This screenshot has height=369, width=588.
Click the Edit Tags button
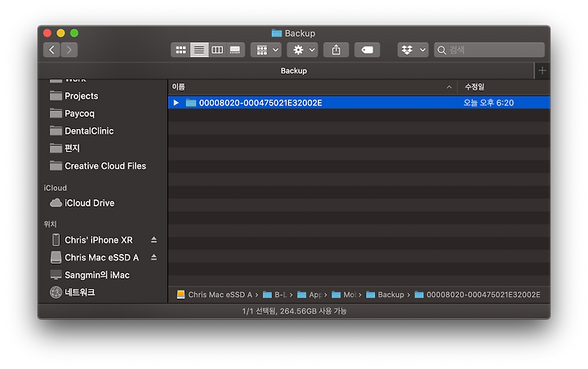tap(367, 50)
